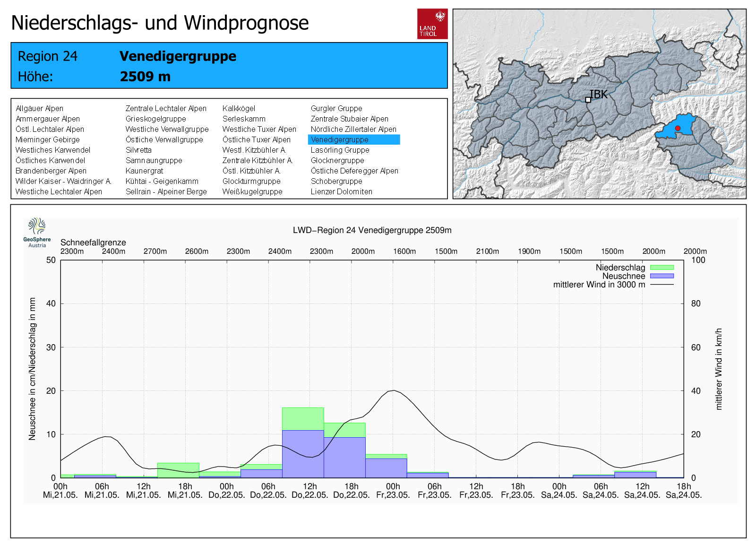Select Zentrale Stubaier Alpen region
The height and width of the screenshot is (545, 756).
point(349,119)
